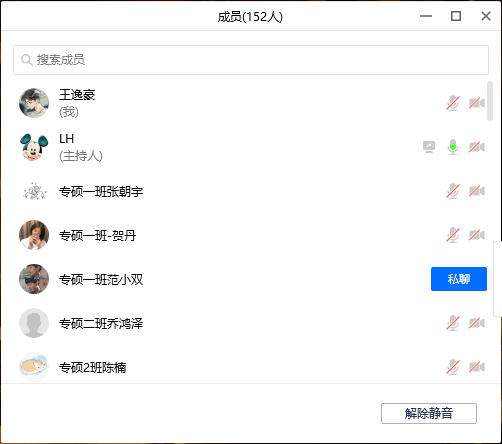Image resolution: width=502 pixels, height=444 pixels.
Task: Click muted microphone of 专硕2班陈楠
Action: tap(453, 367)
